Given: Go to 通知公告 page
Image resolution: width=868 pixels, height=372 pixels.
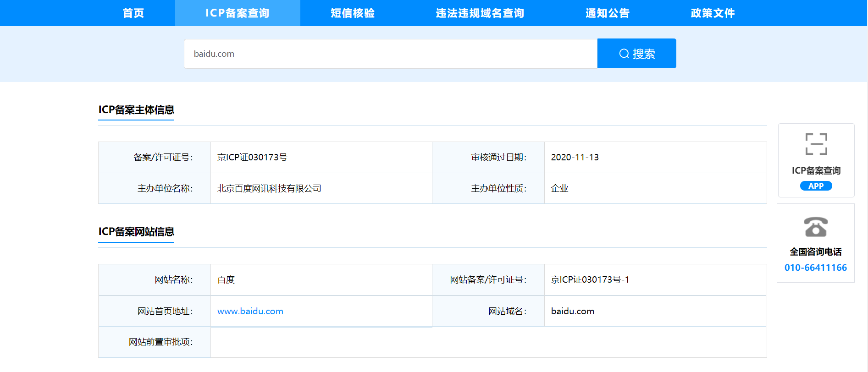Looking at the screenshot, I should coord(608,13).
